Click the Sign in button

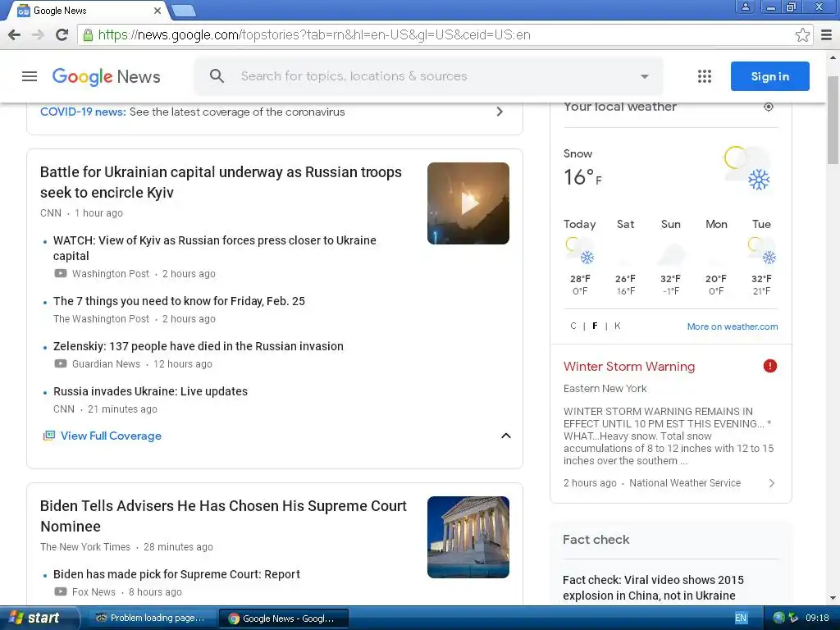pos(769,76)
